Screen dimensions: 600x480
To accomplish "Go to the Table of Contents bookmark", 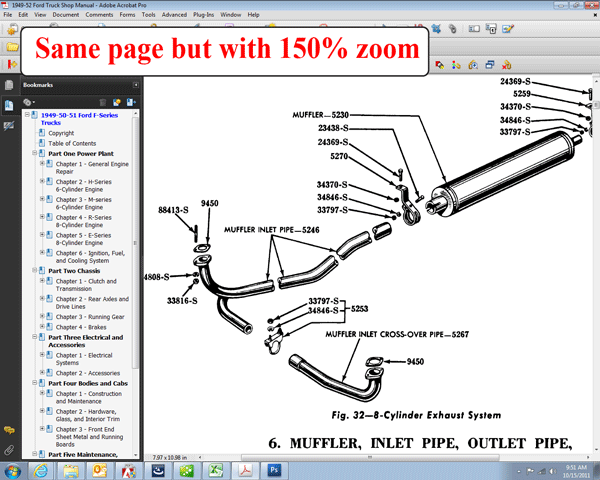I will [x=72, y=144].
